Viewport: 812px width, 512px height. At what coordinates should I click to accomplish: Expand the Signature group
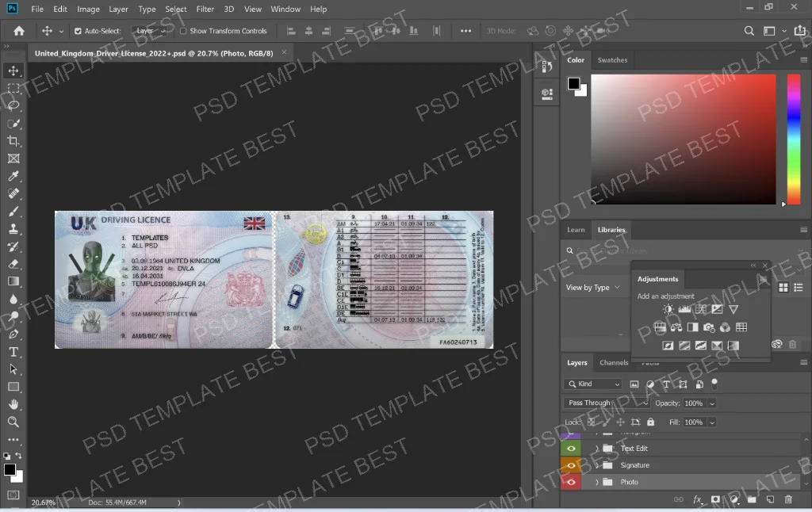tap(596, 465)
